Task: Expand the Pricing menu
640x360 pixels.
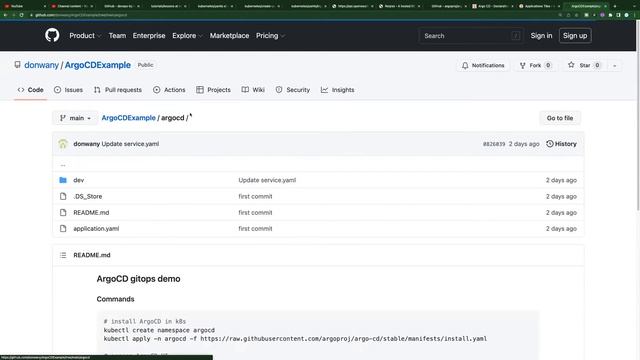Action: click(270, 36)
